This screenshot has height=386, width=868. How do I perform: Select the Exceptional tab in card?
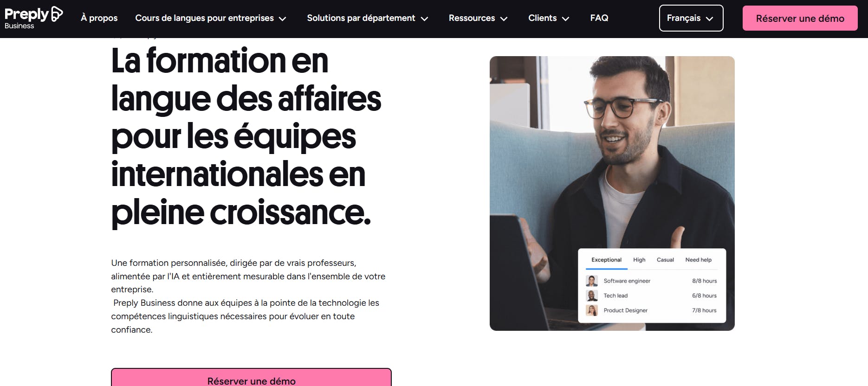click(x=606, y=260)
